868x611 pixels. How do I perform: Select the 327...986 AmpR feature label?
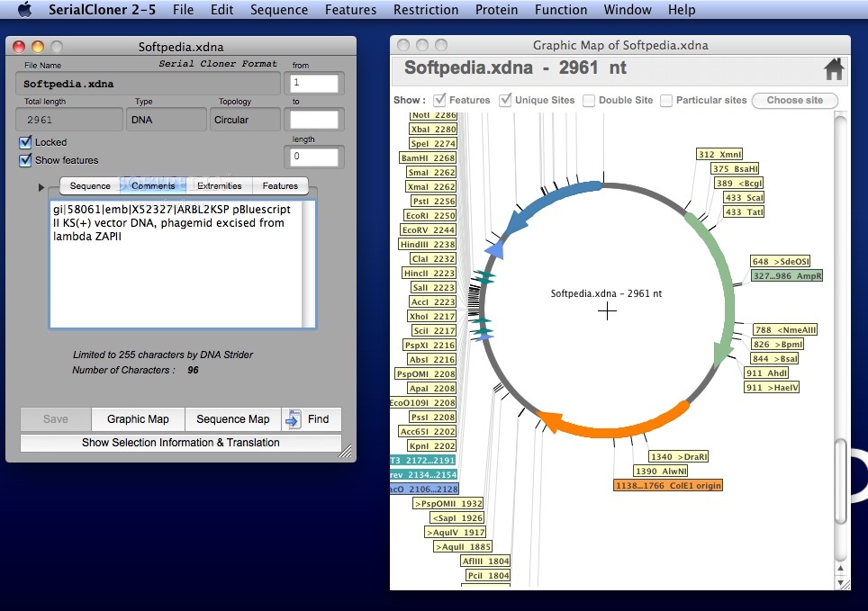click(x=787, y=275)
